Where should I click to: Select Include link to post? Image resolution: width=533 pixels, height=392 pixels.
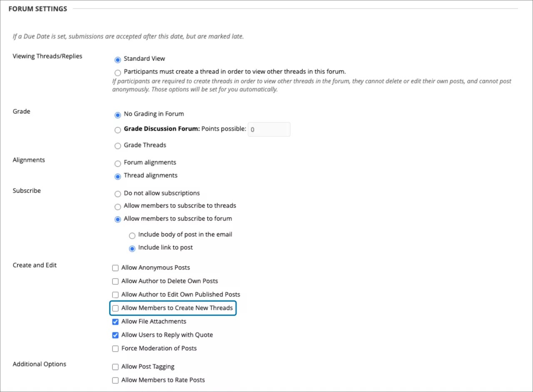[x=132, y=248]
